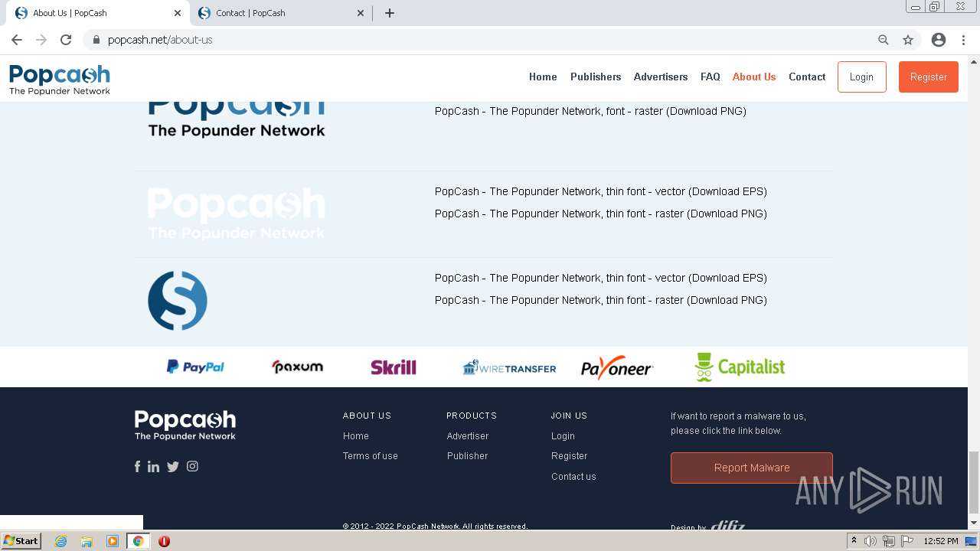
Task: Open Advertisers in the top navigation
Action: click(x=661, y=77)
